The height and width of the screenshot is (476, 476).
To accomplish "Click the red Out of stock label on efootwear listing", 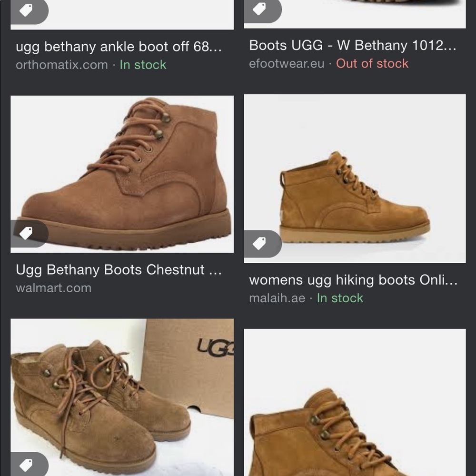I will [373, 63].
